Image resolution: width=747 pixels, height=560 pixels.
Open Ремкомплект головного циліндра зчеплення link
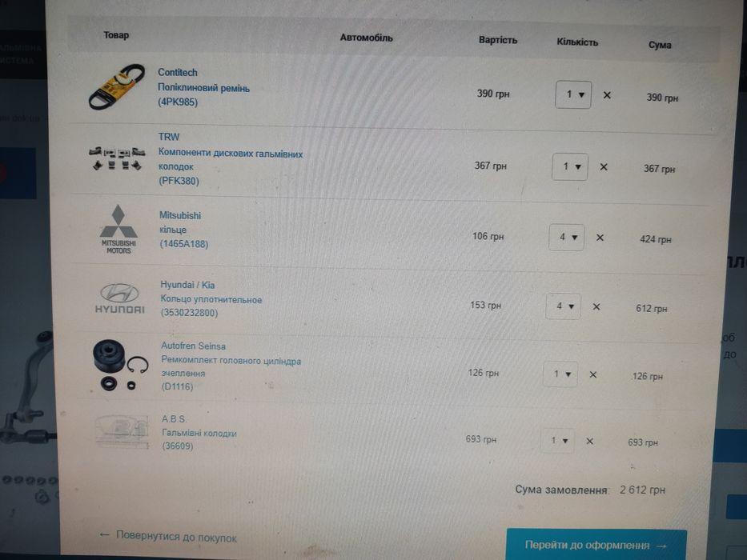231,366
